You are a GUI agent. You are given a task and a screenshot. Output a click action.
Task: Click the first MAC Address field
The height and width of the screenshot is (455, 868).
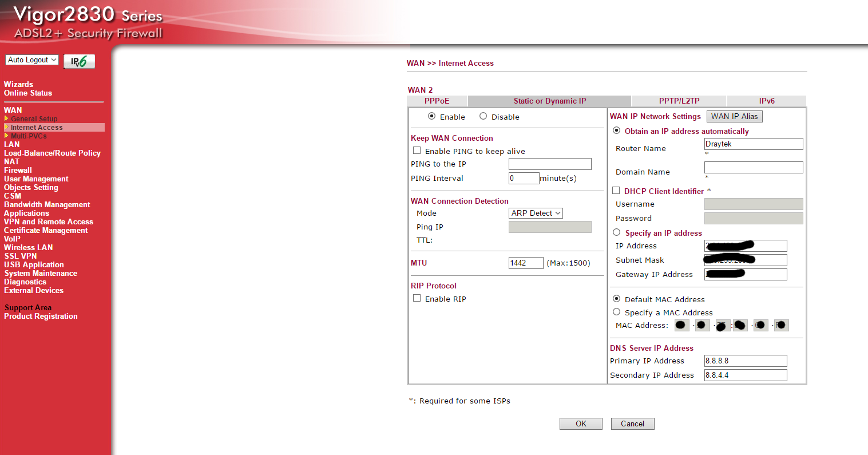[682, 326]
